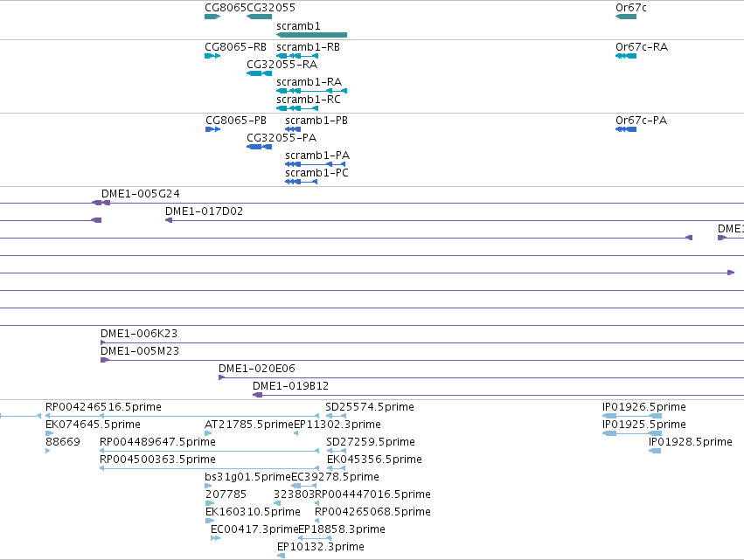Select the RP004500363.5prime EST label
The height and width of the screenshot is (560, 744).
click(x=157, y=460)
